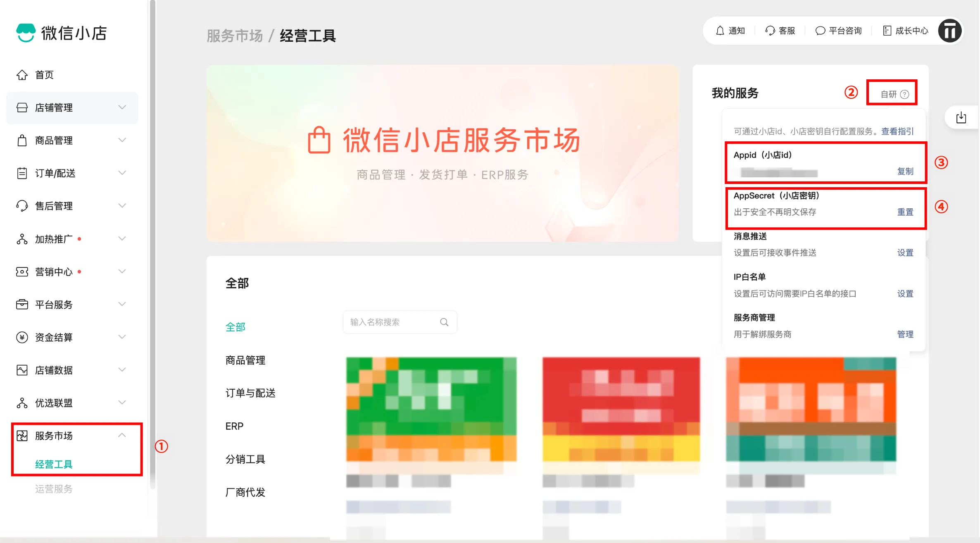The width and height of the screenshot is (980, 543).
Task: Click the 营销中心 coupon icon
Action: (x=22, y=271)
